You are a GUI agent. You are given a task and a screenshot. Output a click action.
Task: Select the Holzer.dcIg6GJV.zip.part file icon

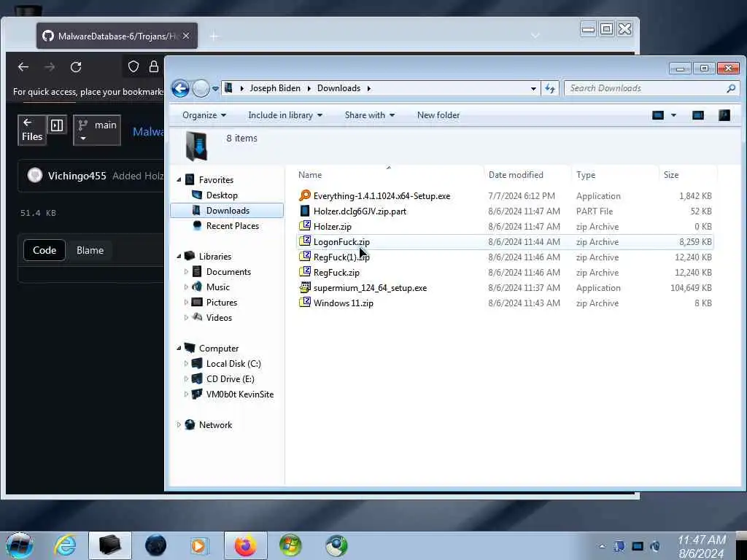(x=305, y=211)
